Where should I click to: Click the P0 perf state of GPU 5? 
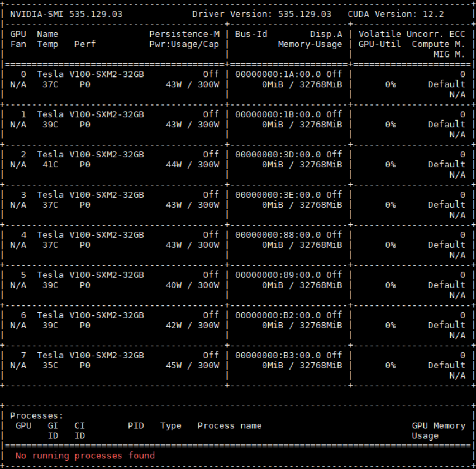tap(85, 285)
